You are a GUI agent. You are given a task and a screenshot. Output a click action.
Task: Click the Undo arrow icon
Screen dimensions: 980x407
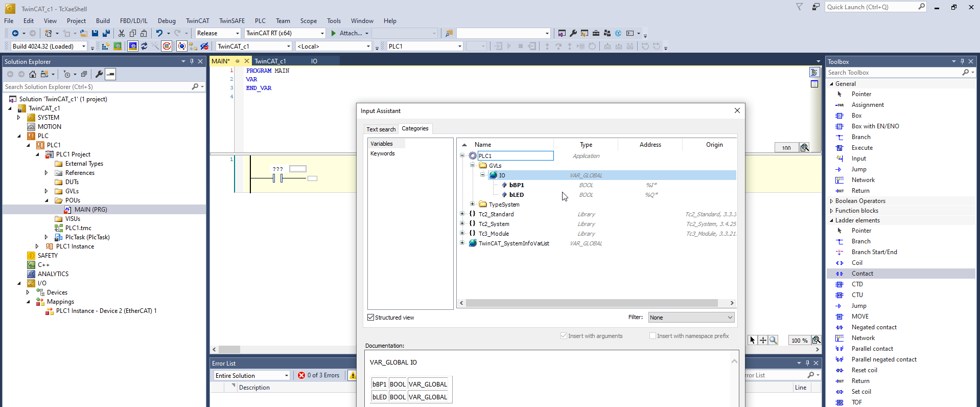point(159,33)
